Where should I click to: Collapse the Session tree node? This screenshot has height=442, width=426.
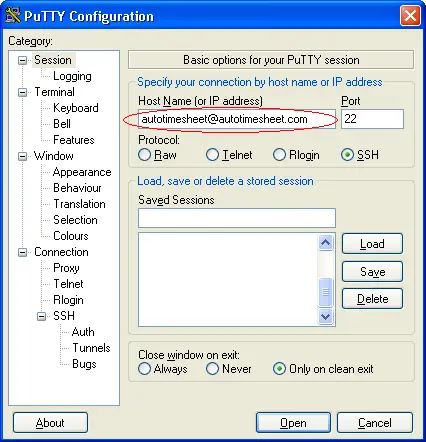click(x=22, y=60)
